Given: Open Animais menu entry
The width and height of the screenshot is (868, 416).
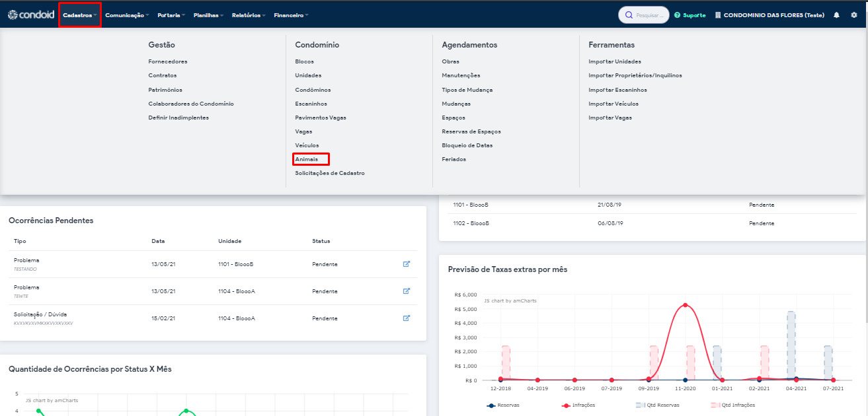Looking at the screenshot, I should [307, 159].
